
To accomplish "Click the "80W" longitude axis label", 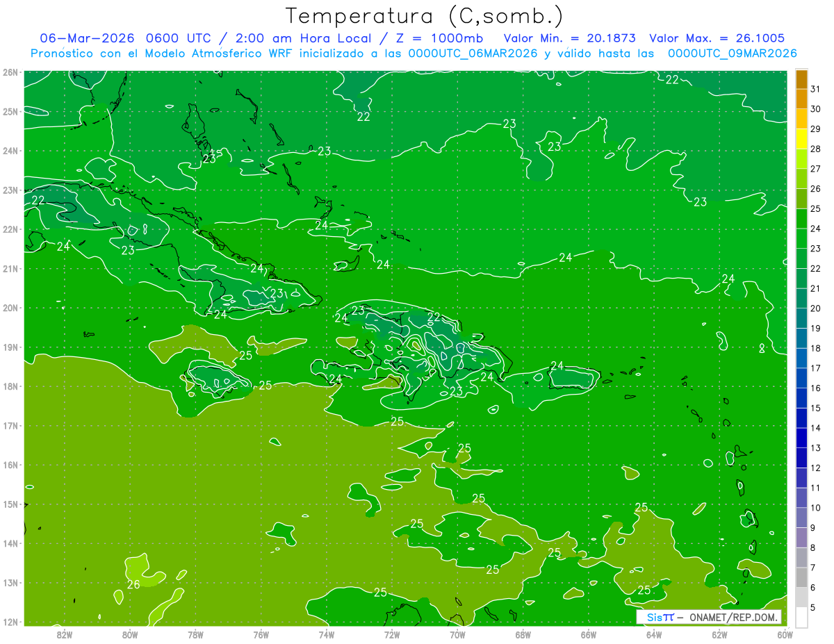I will click(129, 634).
